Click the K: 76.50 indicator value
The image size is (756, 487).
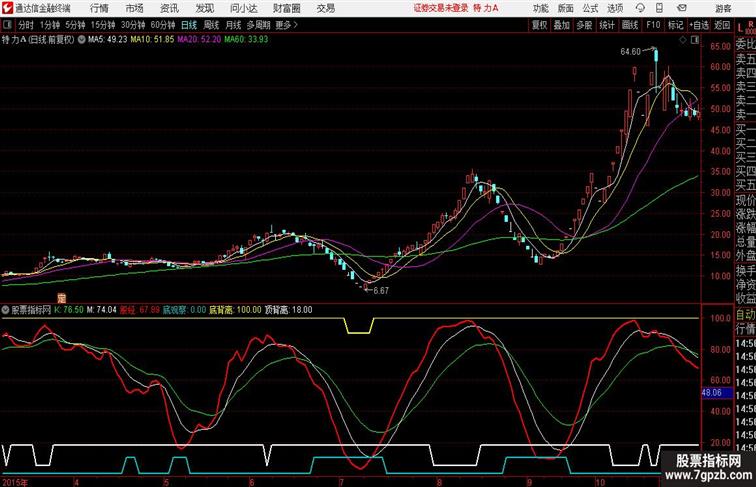(x=69, y=310)
